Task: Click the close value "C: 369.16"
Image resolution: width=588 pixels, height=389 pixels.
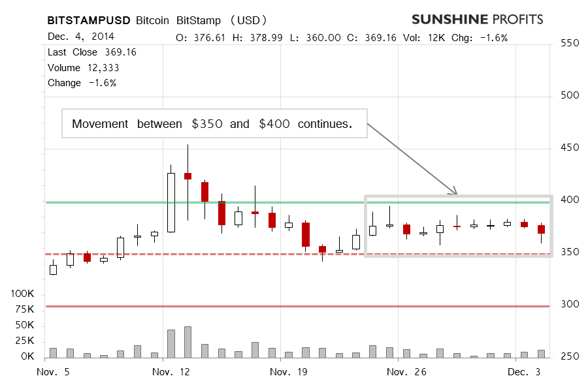Action: pyautogui.click(x=371, y=38)
